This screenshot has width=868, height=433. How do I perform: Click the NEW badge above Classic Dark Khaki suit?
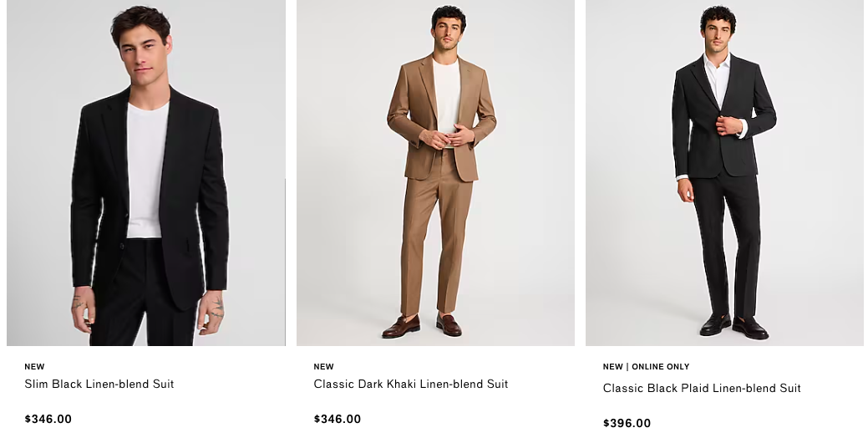pyautogui.click(x=323, y=367)
